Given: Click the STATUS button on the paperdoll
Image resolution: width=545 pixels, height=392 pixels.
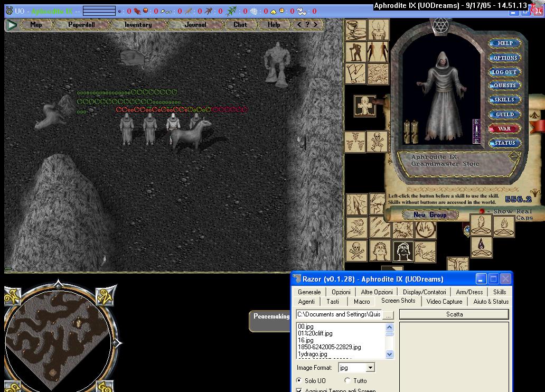Looking at the screenshot, I should pyautogui.click(x=505, y=143).
